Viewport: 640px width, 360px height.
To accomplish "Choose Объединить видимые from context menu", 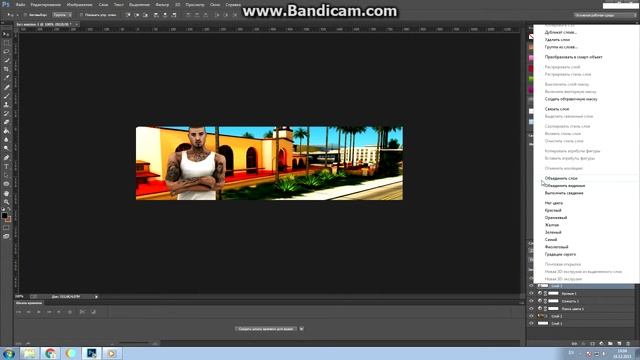I will tap(564, 186).
